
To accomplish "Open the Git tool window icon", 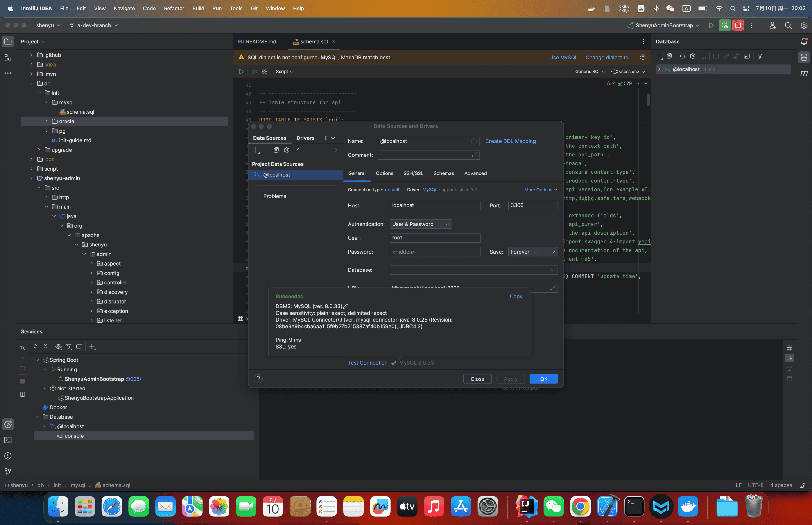I will pos(8,471).
